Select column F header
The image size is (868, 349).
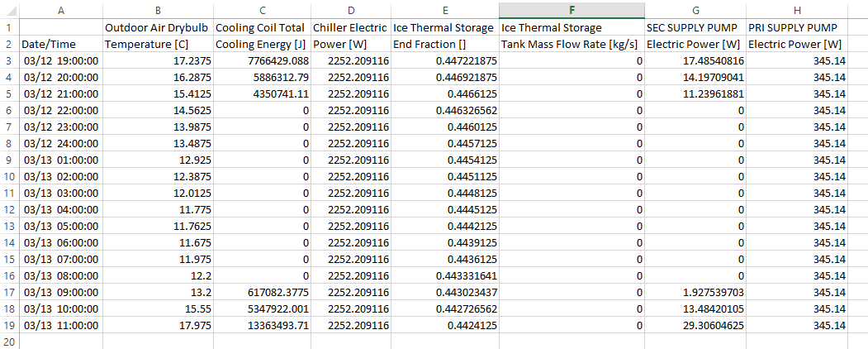[x=572, y=10]
